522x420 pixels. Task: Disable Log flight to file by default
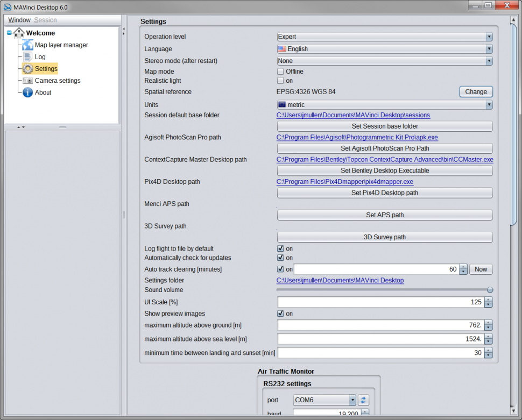(x=280, y=249)
